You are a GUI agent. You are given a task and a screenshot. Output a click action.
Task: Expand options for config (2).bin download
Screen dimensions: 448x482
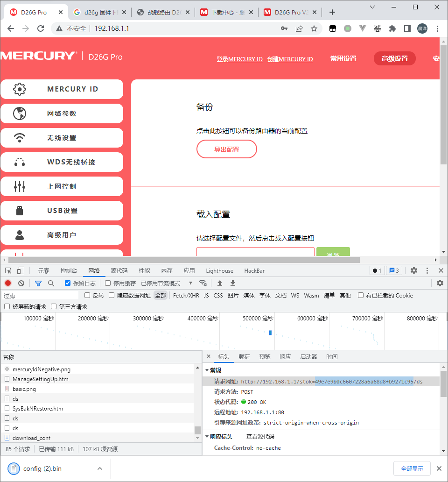[100, 468]
